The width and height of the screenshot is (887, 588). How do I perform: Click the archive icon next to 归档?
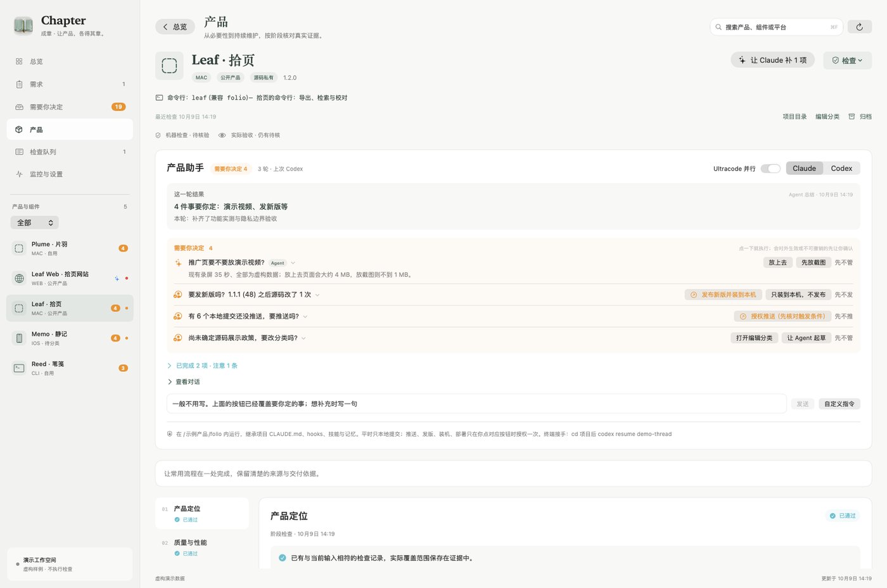point(852,117)
